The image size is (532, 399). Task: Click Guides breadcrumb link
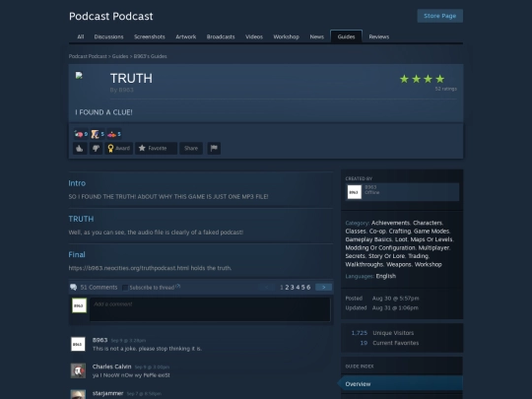point(120,56)
